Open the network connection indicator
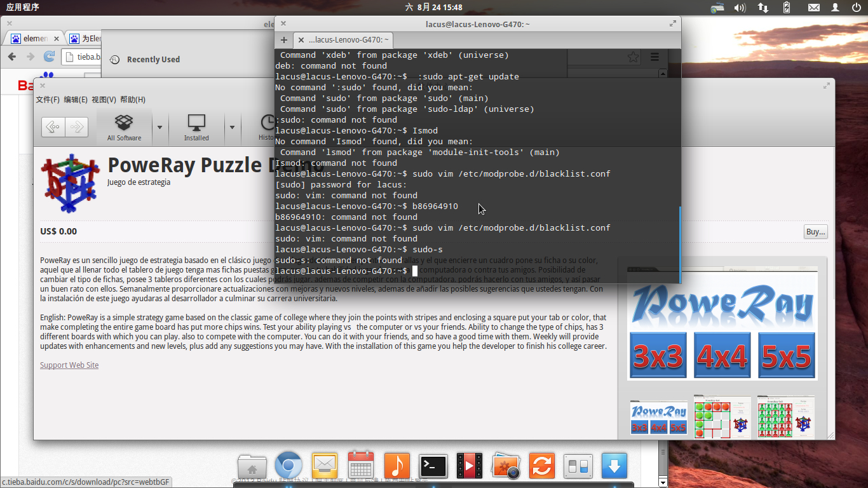 (763, 8)
